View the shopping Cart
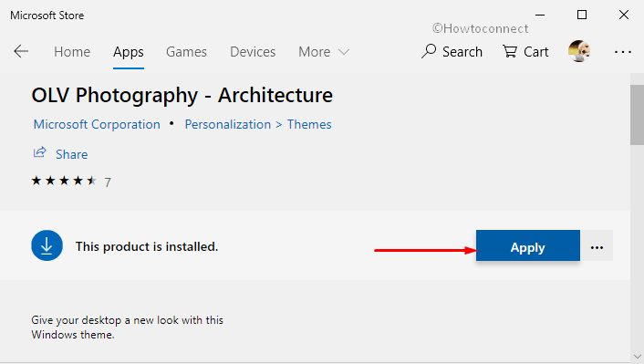The height and width of the screenshot is (364, 644). click(x=525, y=52)
